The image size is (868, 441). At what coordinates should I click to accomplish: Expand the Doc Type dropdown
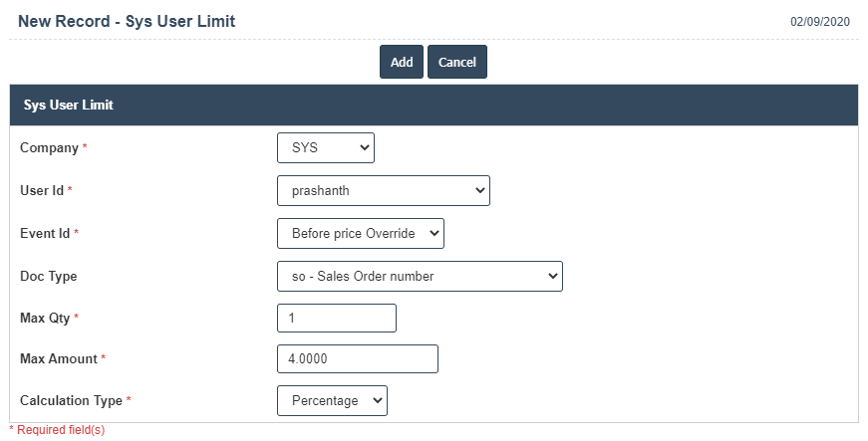(420, 276)
